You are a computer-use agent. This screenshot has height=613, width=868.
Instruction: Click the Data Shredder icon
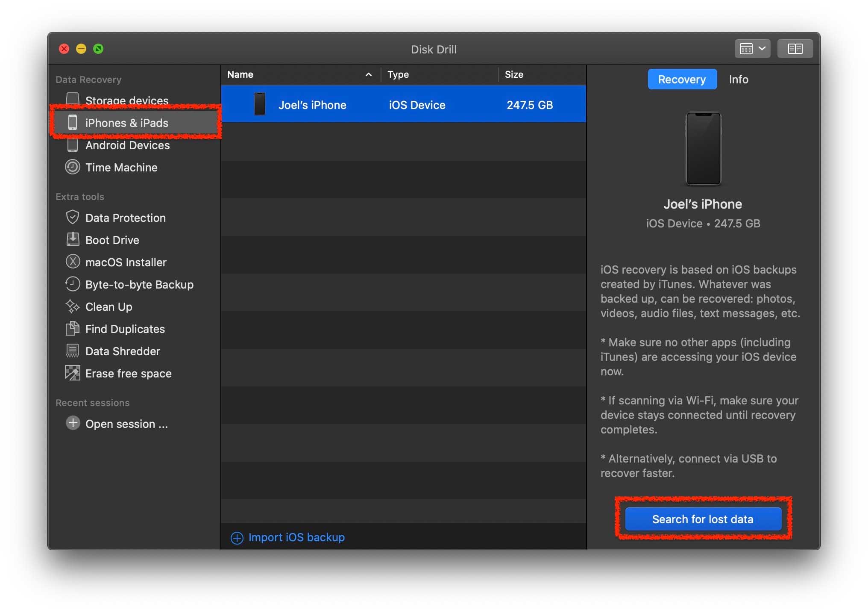[72, 350]
